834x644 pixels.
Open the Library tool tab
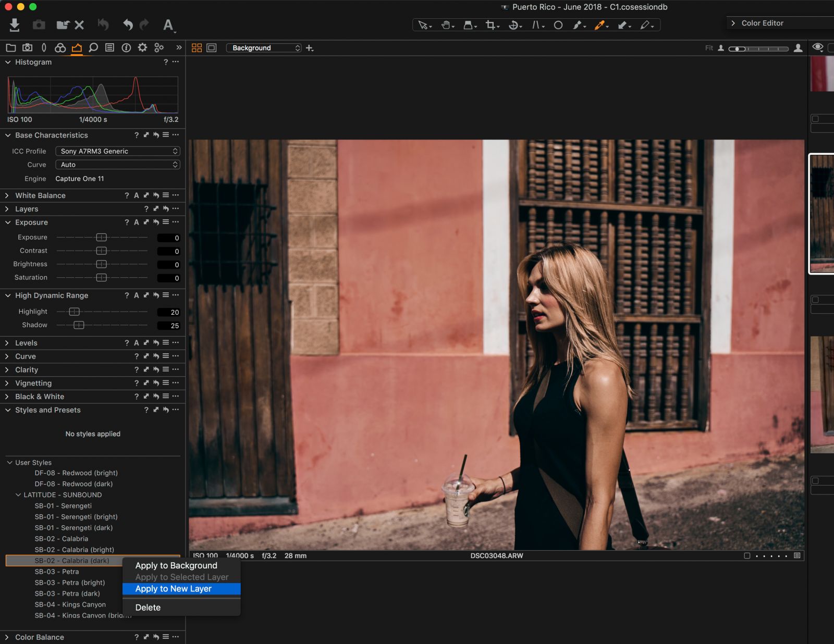(x=11, y=47)
